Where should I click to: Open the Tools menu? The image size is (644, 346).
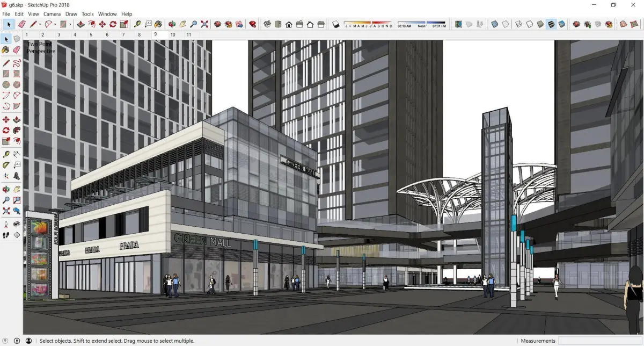(87, 14)
